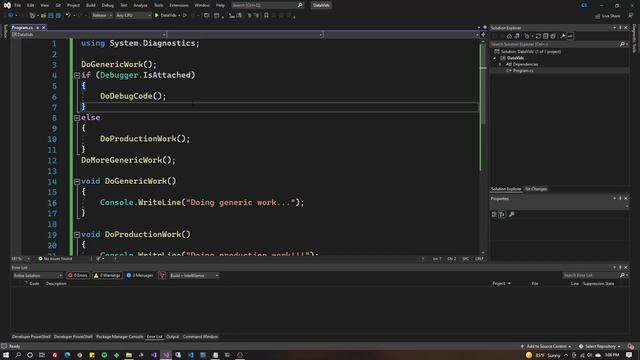Click the Categorized icon in Properties panel

point(494,214)
